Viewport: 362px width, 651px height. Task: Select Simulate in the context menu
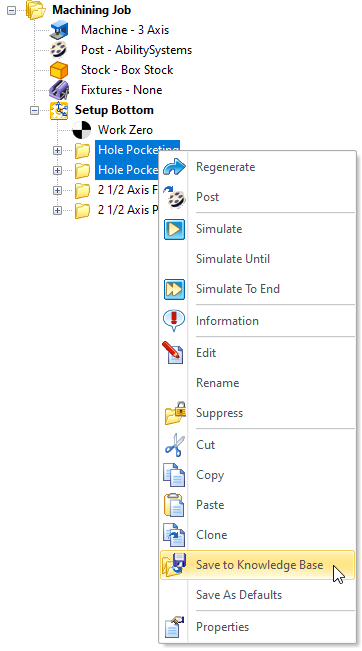click(257, 229)
